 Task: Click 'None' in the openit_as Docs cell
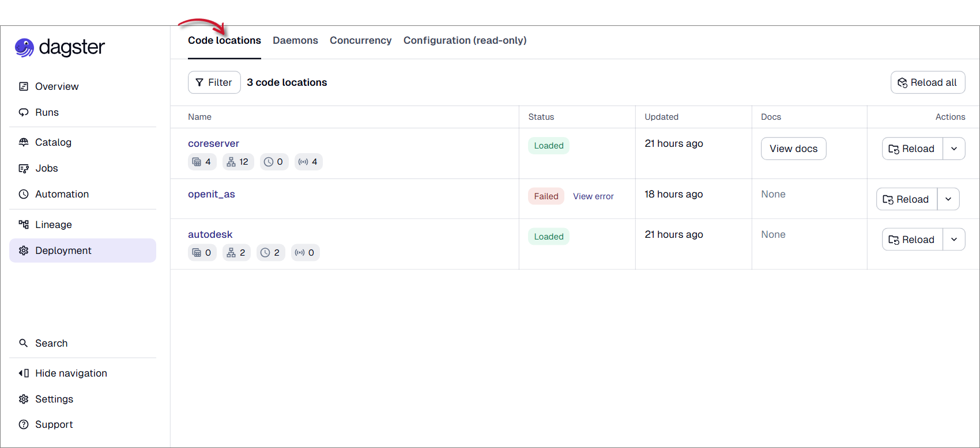click(x=773, y=194)
